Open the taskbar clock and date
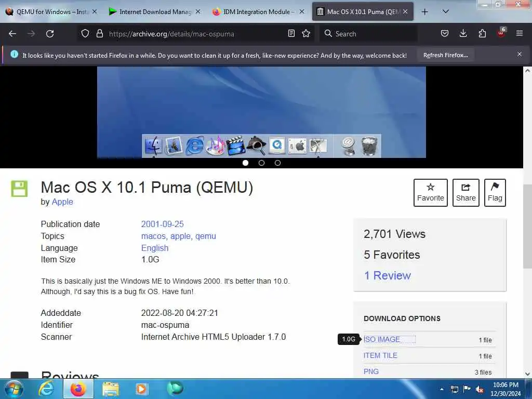532x399 pixels. (506, 389)
